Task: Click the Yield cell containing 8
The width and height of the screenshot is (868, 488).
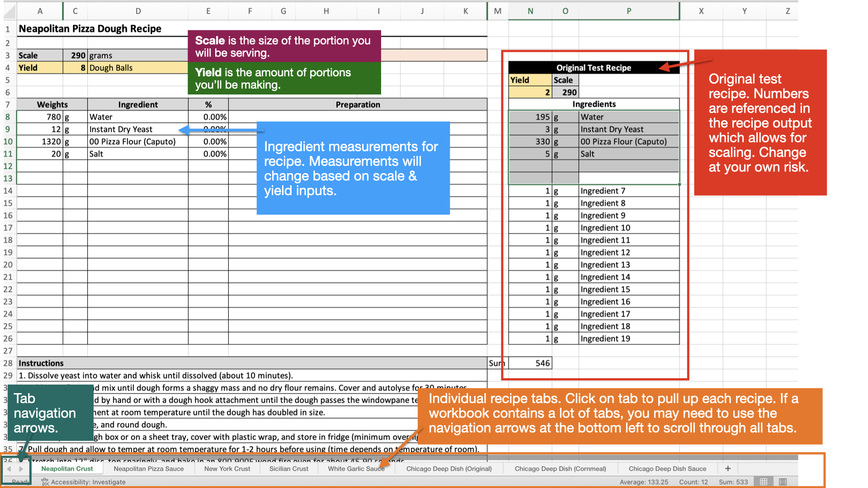Action: pos(75,67)
